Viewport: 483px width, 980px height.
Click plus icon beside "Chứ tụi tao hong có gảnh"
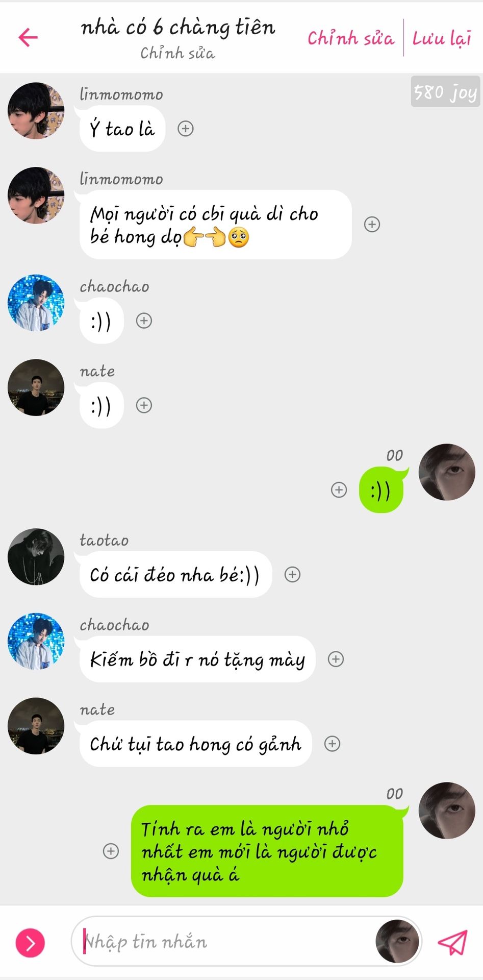coord(332,744)
